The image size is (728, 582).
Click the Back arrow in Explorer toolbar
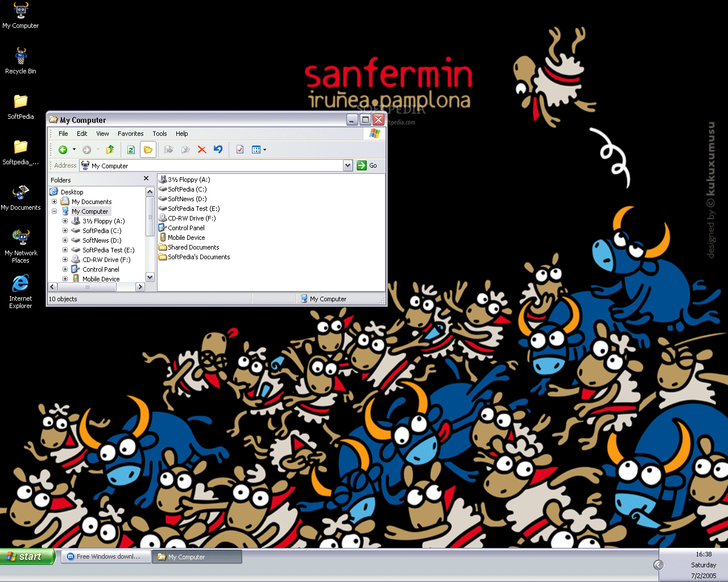[63, 149]
